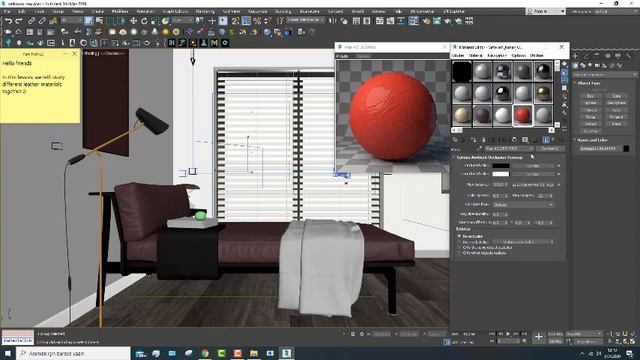Click the white unoccluded color swatch
The image size is (640, 360).
[501, 174]
